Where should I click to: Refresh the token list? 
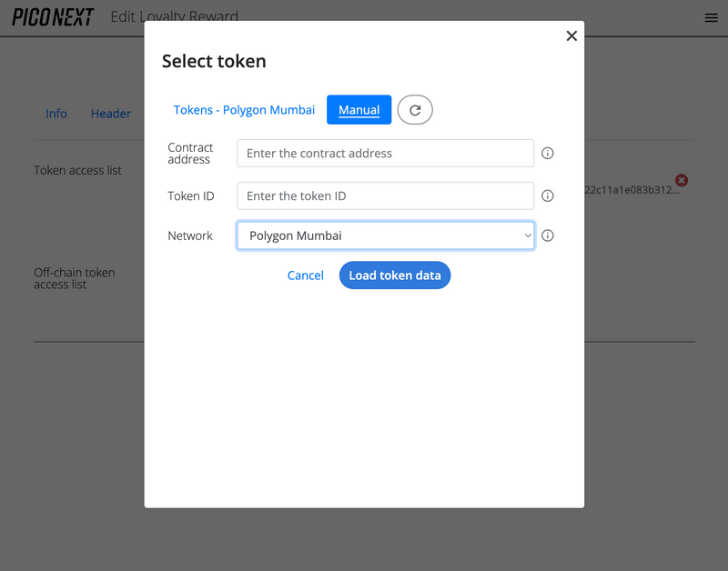coord(415,110)
